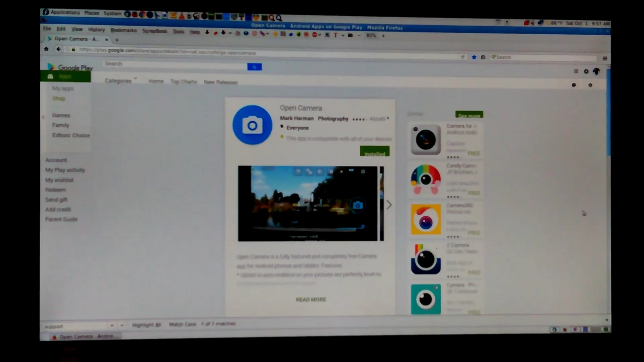The width and height of the screenshot is (644, 362).
Task: Close the Open Camera browser tab
Action: point(106,39)
